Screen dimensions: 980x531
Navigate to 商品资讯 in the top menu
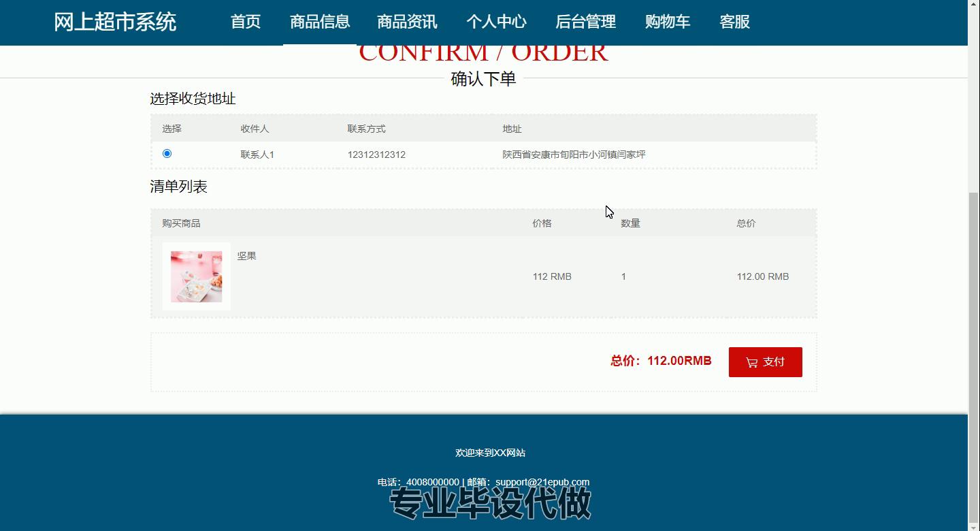407,22
